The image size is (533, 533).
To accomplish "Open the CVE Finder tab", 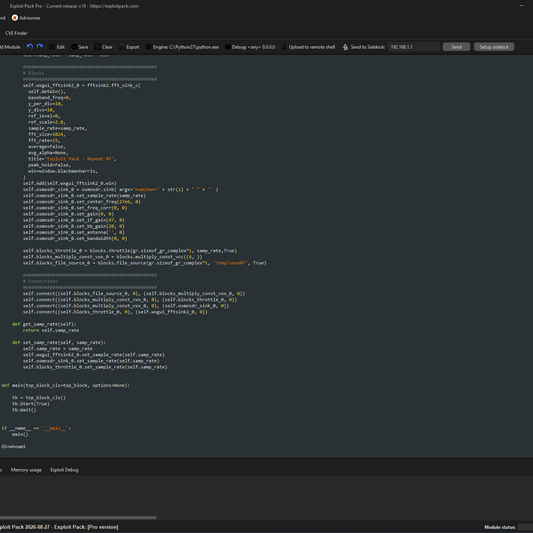I will tap(16, 33).
